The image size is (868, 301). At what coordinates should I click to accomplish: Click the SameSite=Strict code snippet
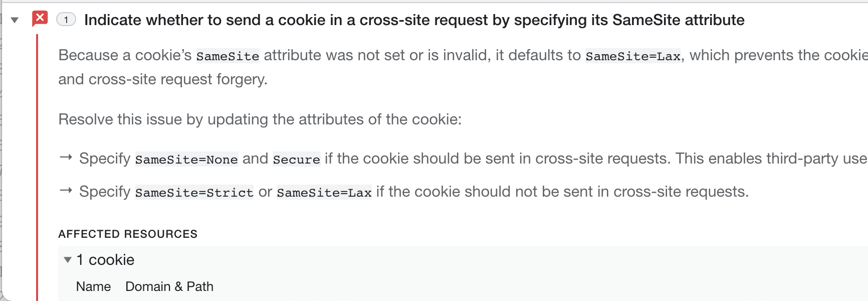[x=193, y=193]
